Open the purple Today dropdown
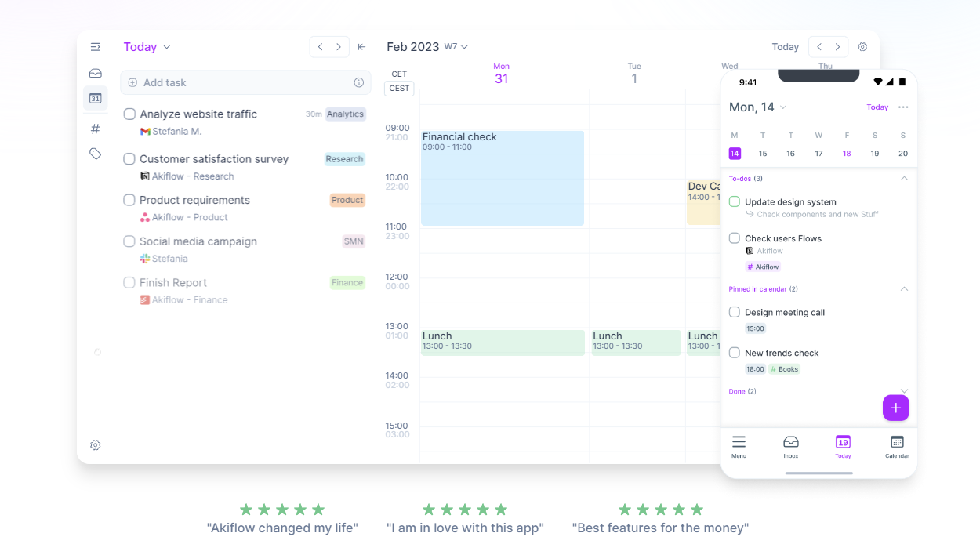Viewport: 980px width, 555px height. (147, 47)
